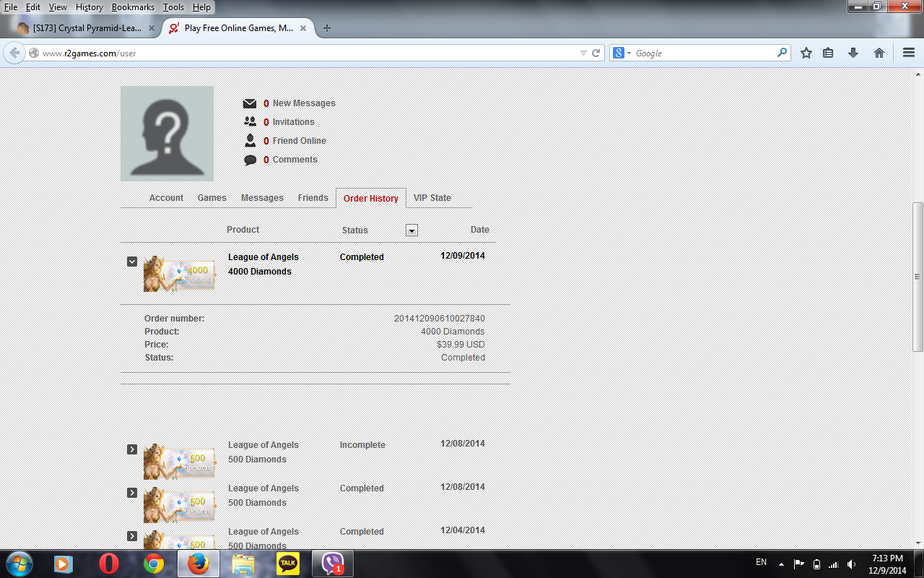Reload the page with the refresh icon
Screen dimensions: 924x578
[x=596, y=53]
